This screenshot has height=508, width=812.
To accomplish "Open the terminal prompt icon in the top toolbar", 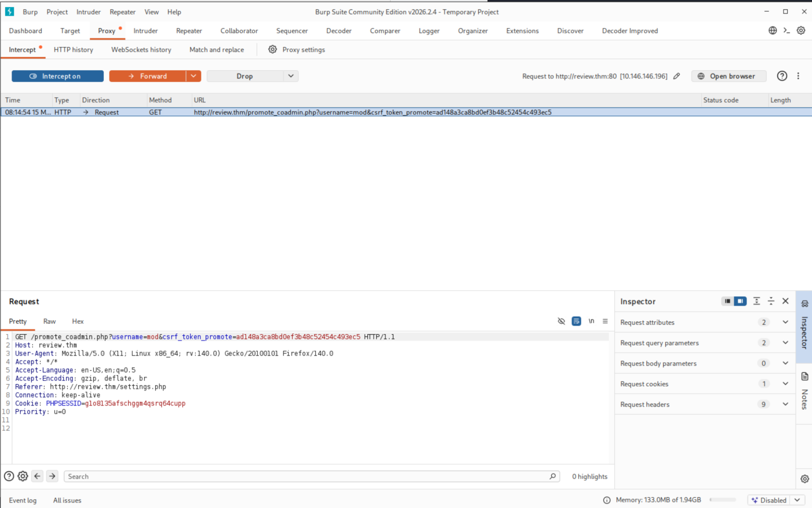I will [787, 30].
